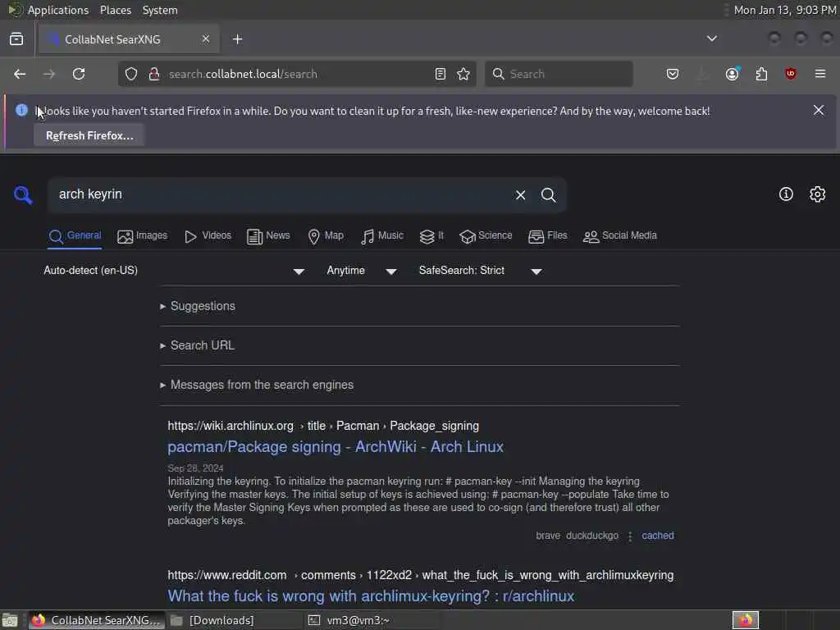Screen dimensions: 840x630
Task: Open pacman/Package signing ArchWiki result
Action: (x=336, y=447)
